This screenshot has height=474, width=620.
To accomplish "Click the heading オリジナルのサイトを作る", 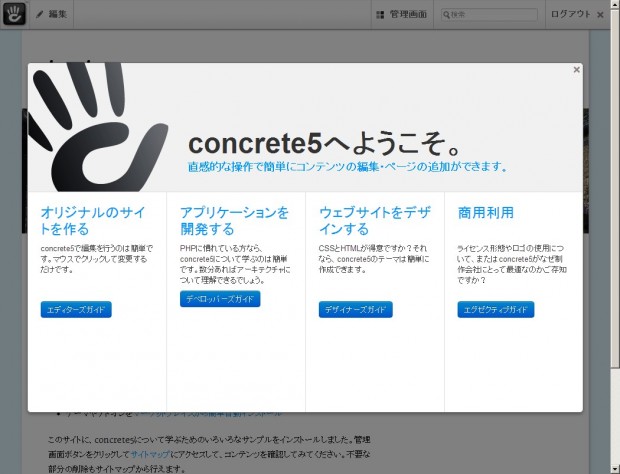I will 93,221.
